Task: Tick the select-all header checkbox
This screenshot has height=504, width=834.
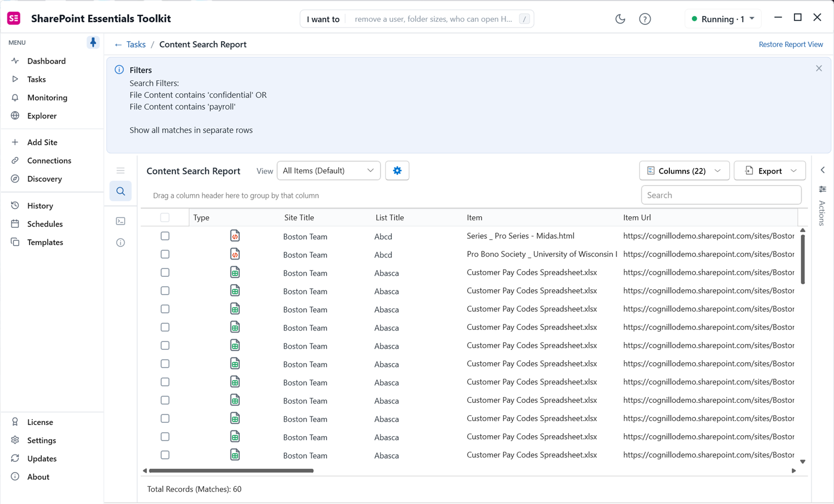Action: (165, 217)
